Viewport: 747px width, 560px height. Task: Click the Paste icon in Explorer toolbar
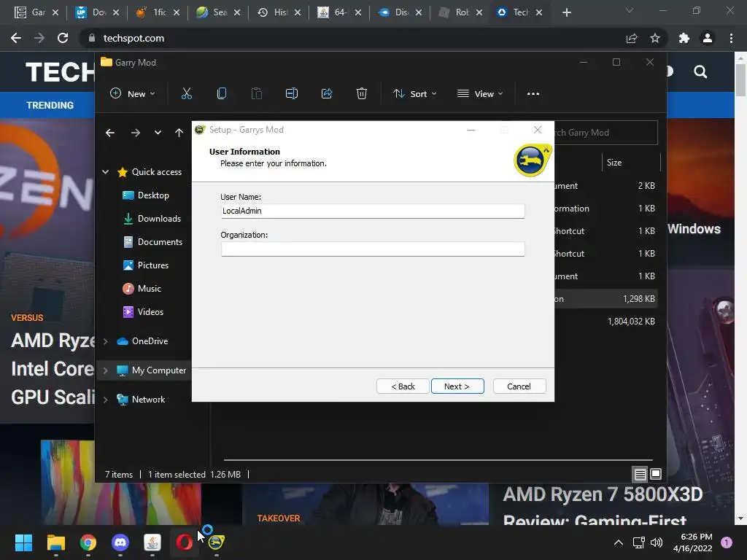point(256,94)
